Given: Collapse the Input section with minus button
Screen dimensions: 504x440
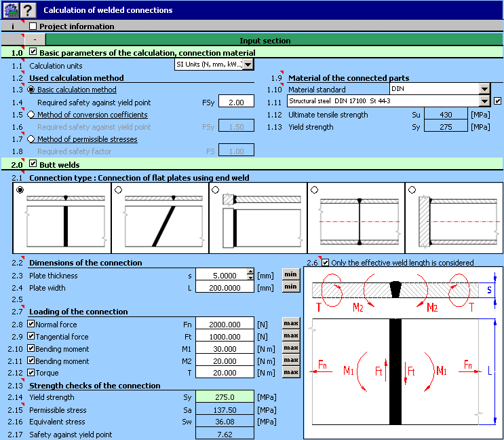Looking at the screenshot, I should coord(35,40).
